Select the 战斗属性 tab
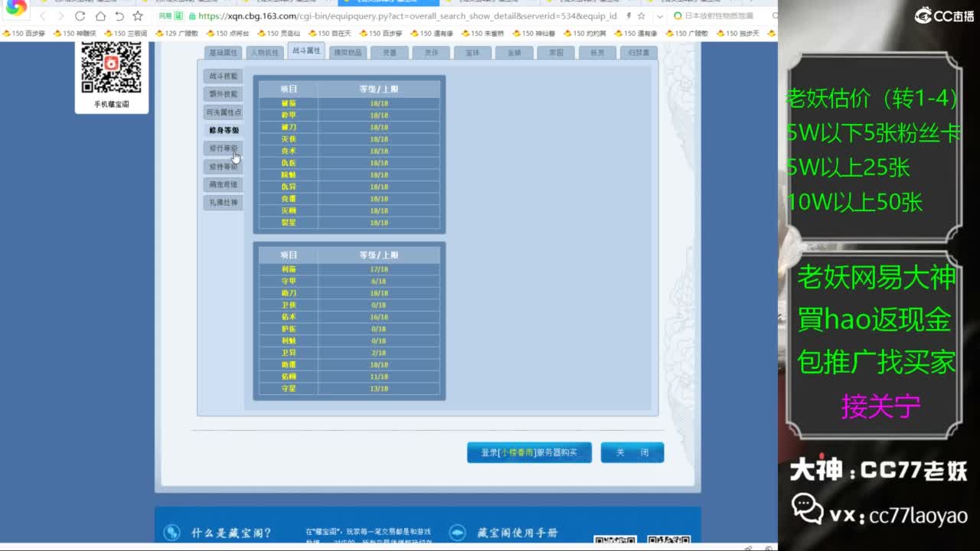 [306, 51]
